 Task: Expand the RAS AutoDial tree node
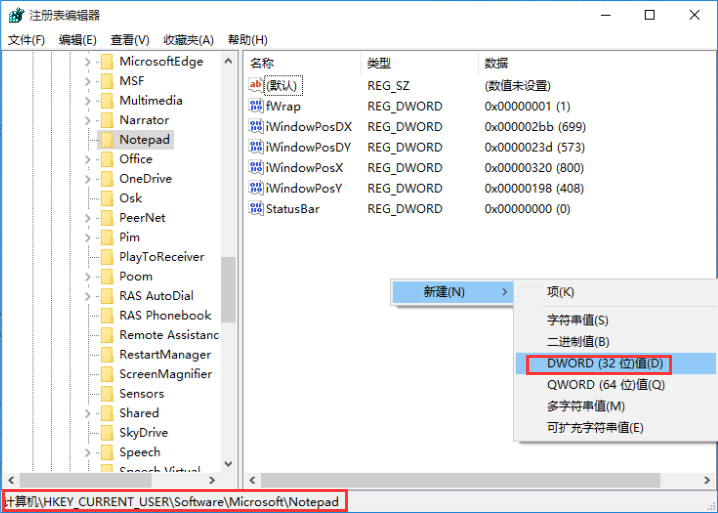[x=87, y=296]
